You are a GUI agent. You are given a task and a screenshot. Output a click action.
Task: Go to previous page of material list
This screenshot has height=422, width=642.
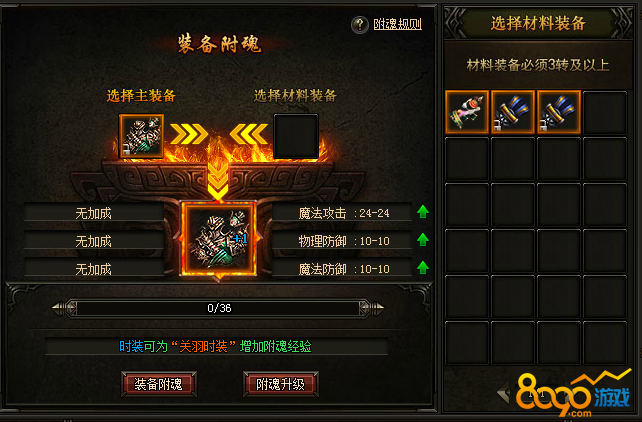tap(503, 393)
